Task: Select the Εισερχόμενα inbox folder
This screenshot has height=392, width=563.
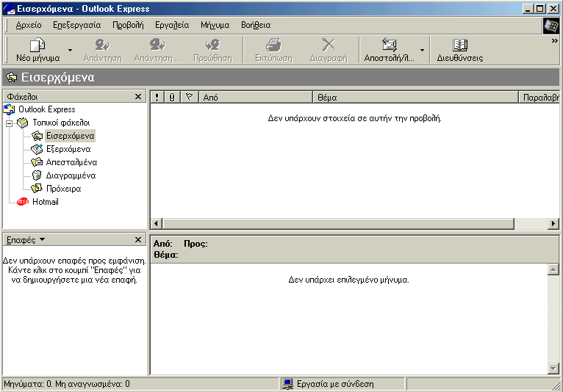Action: point(70,136)
